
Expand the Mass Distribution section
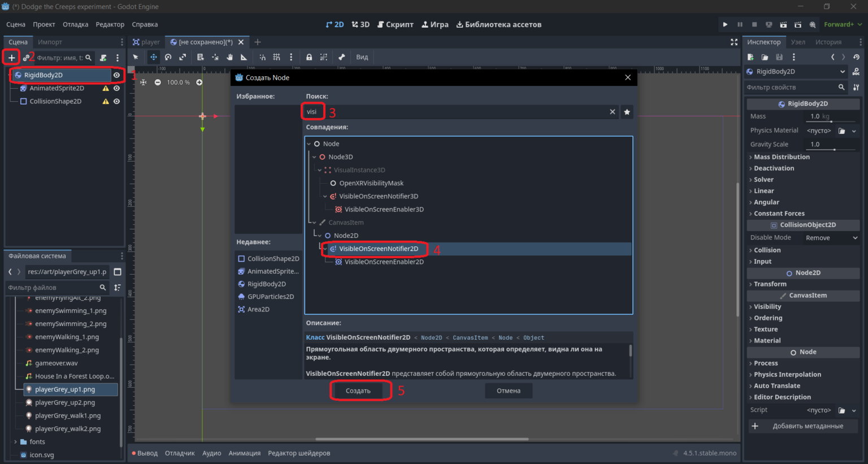click(x=782, y=157)
